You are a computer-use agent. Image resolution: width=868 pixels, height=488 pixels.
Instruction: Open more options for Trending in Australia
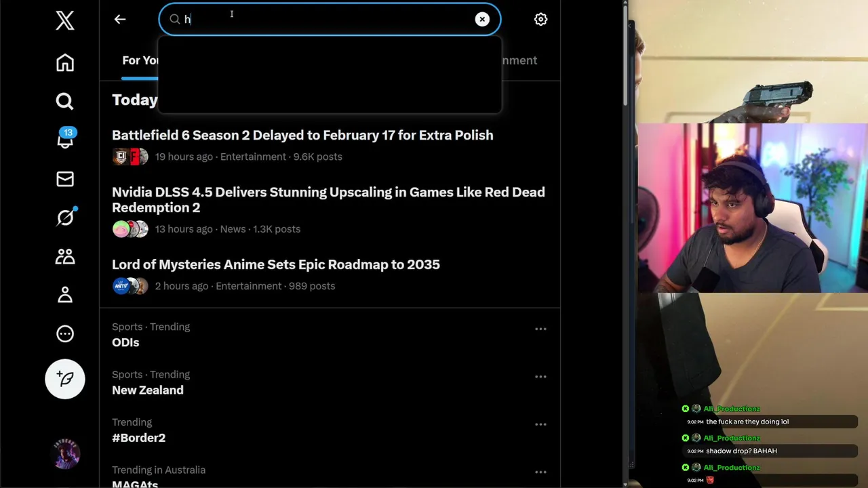coord(540,472)
